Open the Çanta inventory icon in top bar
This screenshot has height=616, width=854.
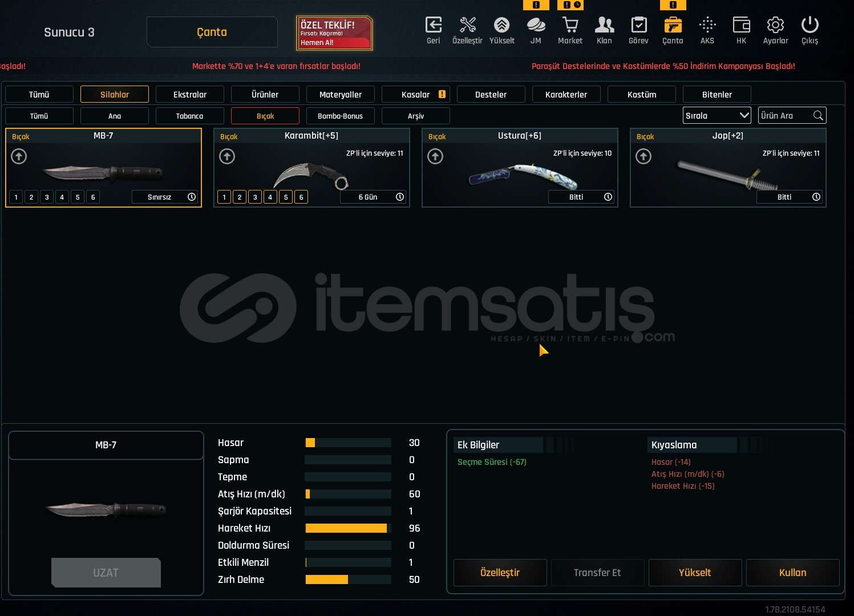673,25
